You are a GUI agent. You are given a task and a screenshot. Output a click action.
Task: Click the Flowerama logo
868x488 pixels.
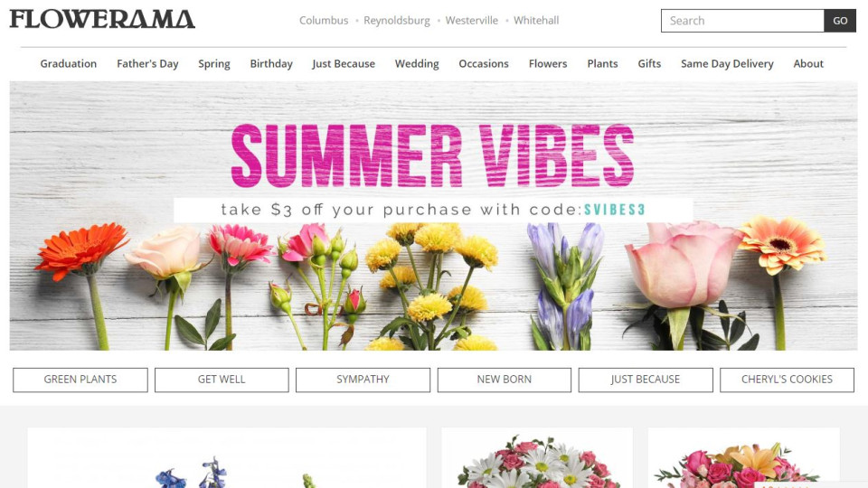(102, 19)
